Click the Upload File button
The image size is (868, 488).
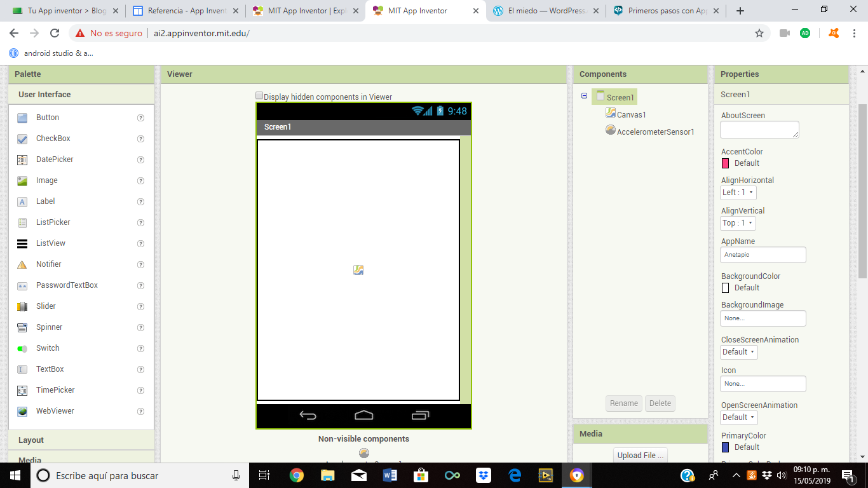click(641, 455)
